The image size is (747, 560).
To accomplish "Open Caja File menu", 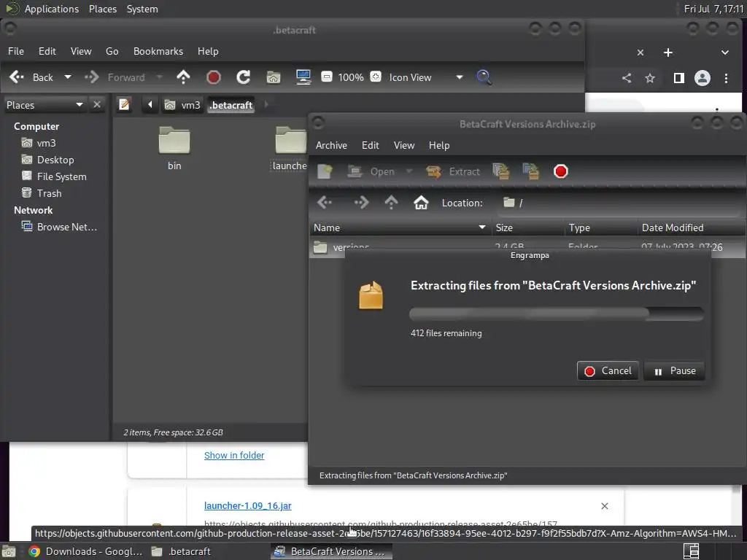I will (x=16, y=51).
